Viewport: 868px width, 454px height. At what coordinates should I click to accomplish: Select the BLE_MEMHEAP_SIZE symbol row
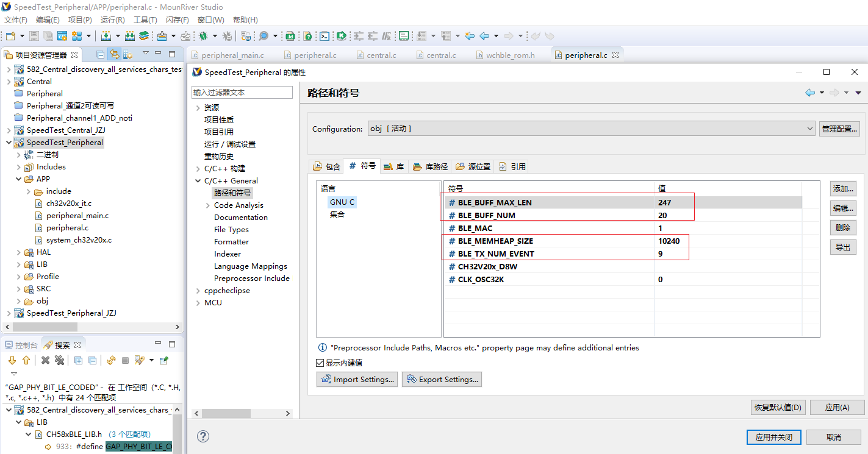tap(623, 241)
